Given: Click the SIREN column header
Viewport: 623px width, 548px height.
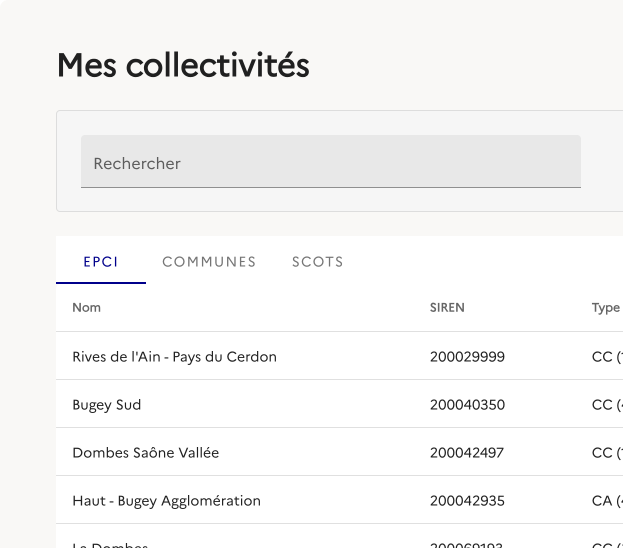Looking at the screenshot, I should click(x=447, y=308).
